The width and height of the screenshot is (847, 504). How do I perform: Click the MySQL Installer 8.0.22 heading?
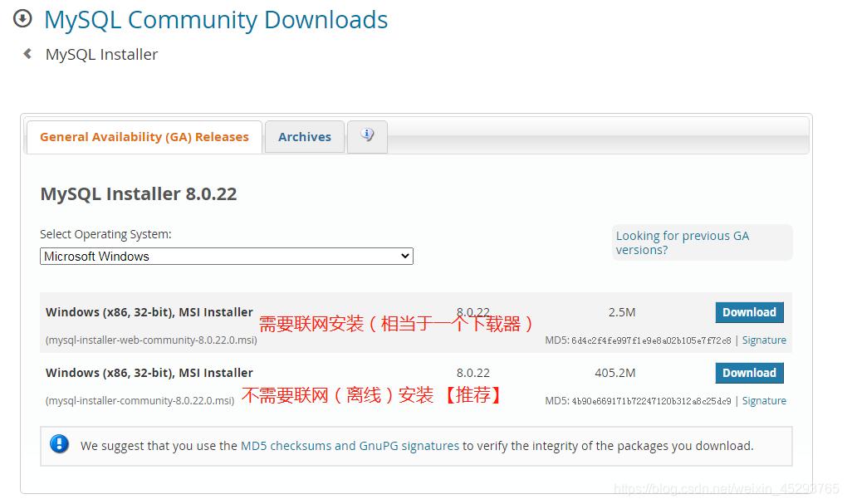click(139, 194)
